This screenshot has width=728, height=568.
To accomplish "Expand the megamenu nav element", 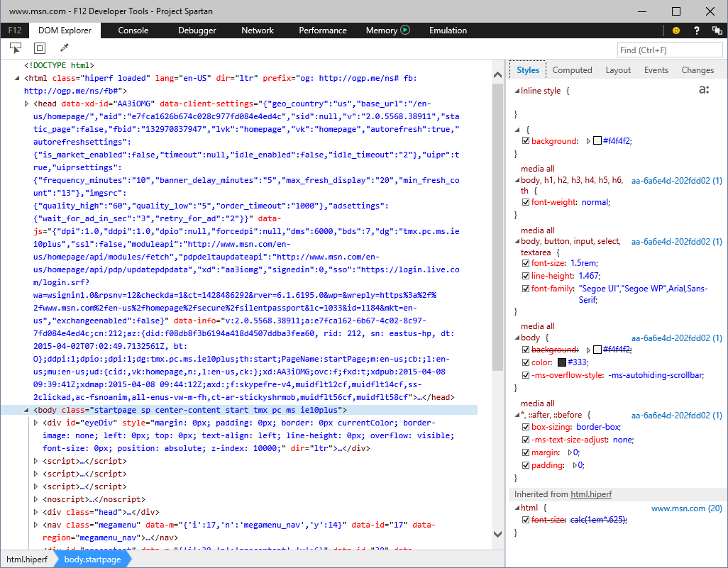I will tap(37, 525).
